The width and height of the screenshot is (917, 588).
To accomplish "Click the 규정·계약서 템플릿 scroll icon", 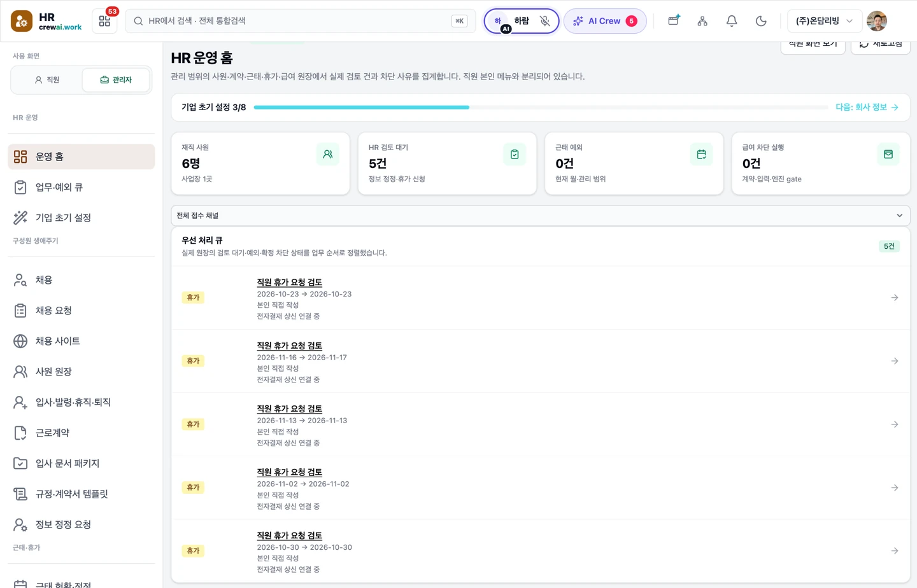I will point(20,494).
